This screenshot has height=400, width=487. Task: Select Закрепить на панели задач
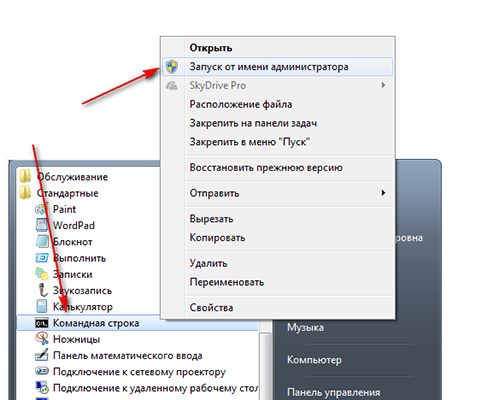click(x=278, y=123)
